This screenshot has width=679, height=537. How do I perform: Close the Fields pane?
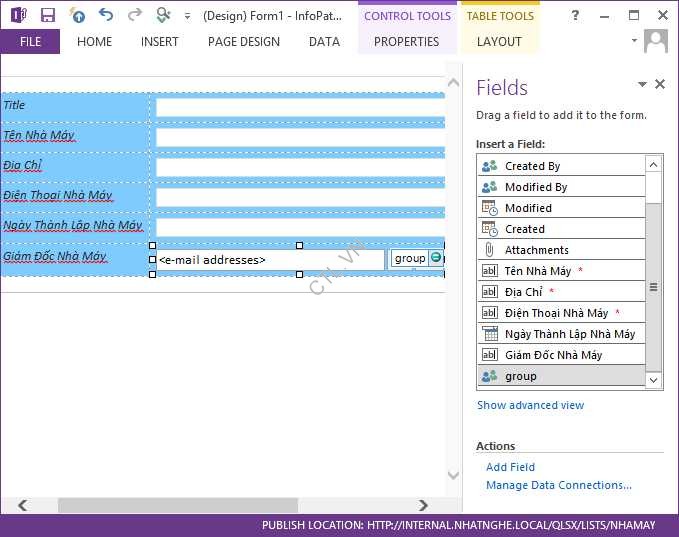tap(660, 85)
